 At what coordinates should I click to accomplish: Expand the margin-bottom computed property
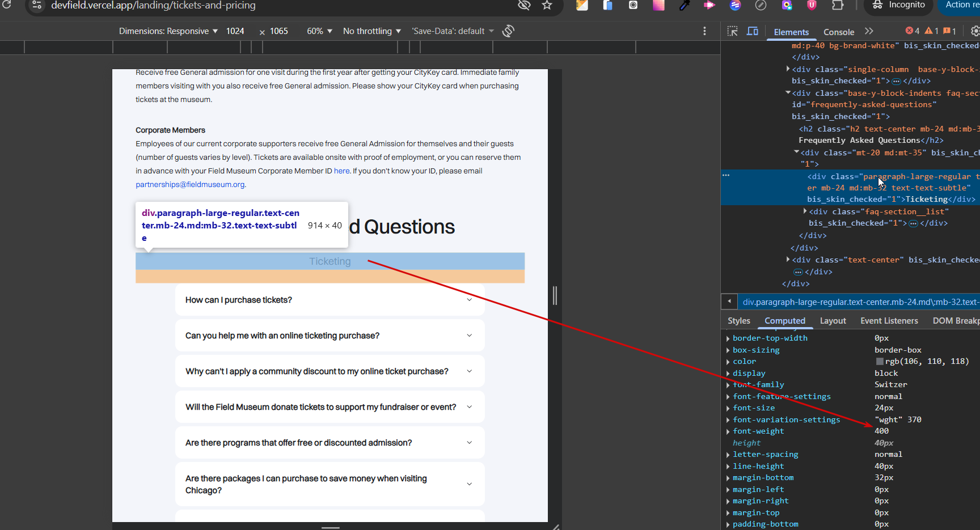[x=728, y=478]
